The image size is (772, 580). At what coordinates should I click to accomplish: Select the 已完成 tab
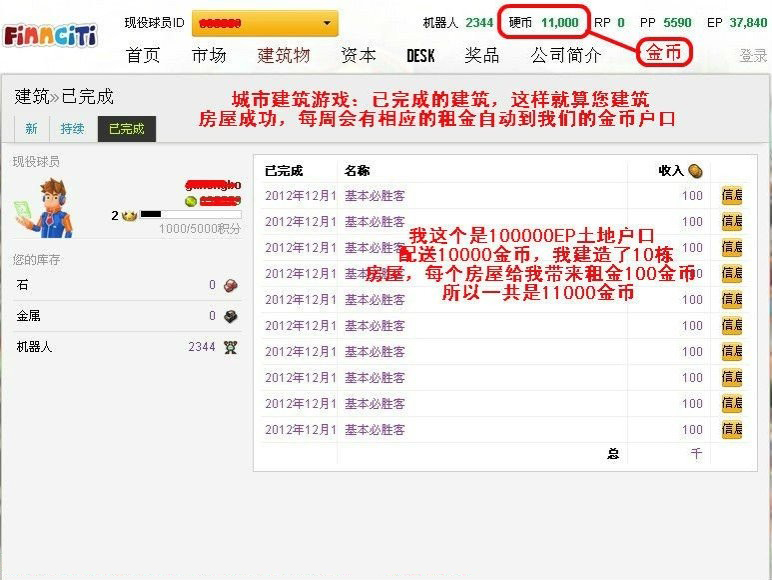[126, 129]
